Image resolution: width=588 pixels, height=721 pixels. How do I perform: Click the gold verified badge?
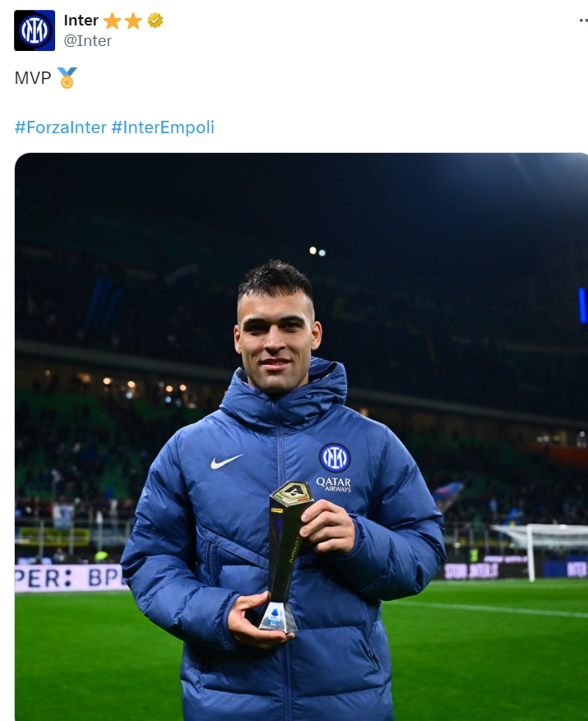pyautogui.click(x=155, y=21)
